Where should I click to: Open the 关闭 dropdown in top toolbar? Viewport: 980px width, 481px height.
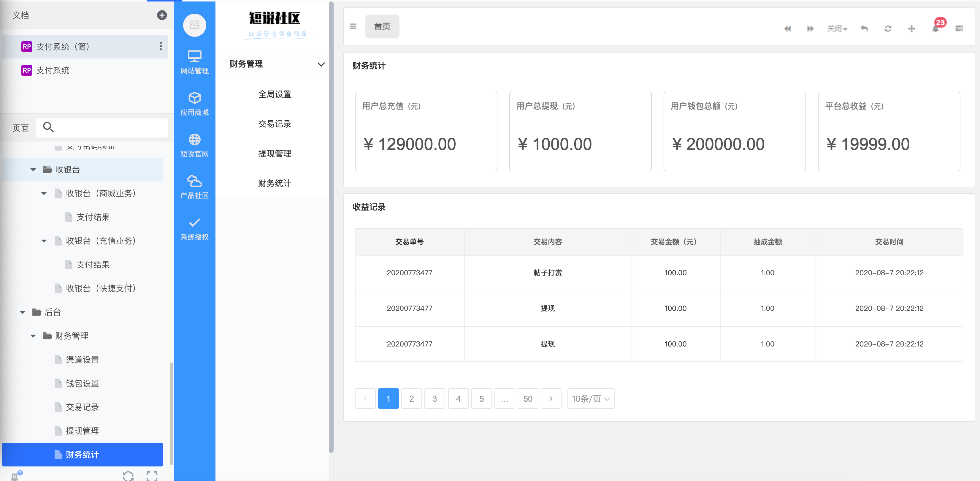837,29
